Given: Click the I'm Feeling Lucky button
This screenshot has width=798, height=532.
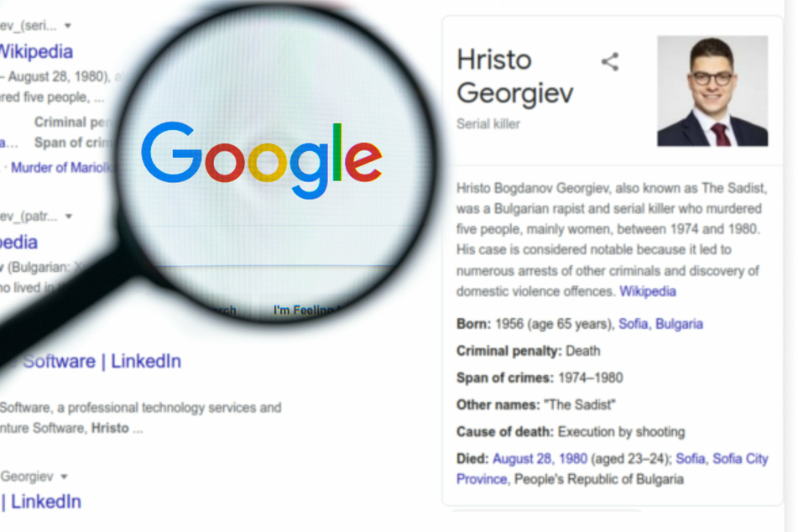Looking at the screenshot, I should tap(305, 310).
